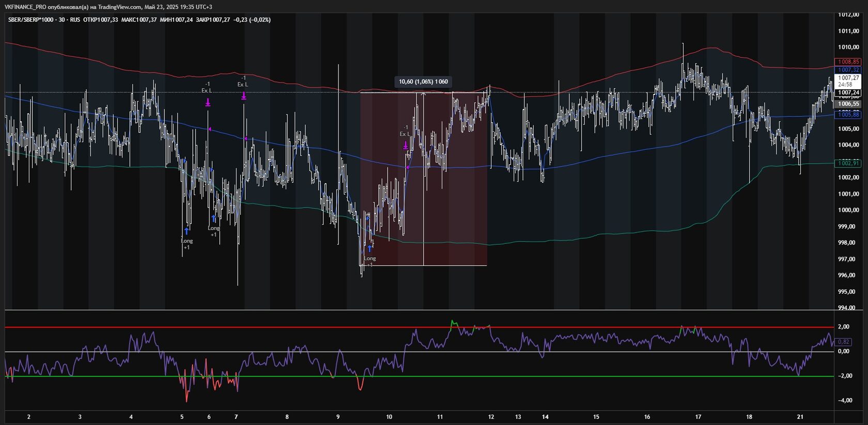The image size is (868, 425).
Task: Select the measurement label 10,60 (1,06%) 1060
Action: coord(423,82)
